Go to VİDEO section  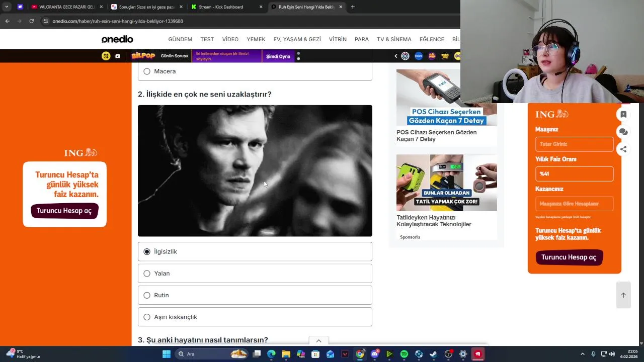point(230,39)
